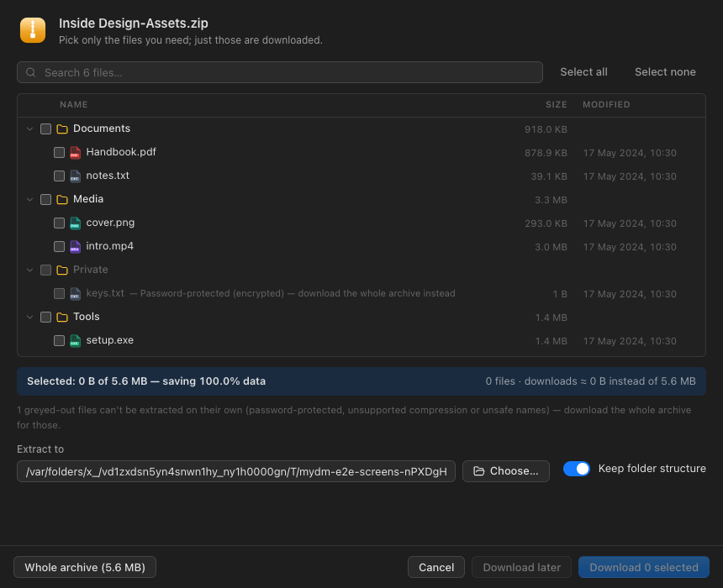Image resolution: width=723 pixels, height=588 pixels.
Task: Click the zip archive icon in the header
Action: coord(33,30)
